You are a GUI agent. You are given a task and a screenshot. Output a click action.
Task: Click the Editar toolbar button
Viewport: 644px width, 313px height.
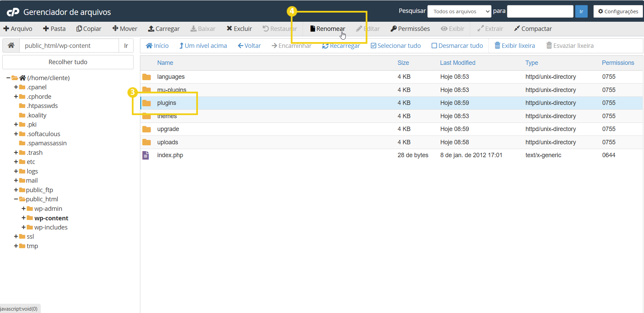(368, 29)
